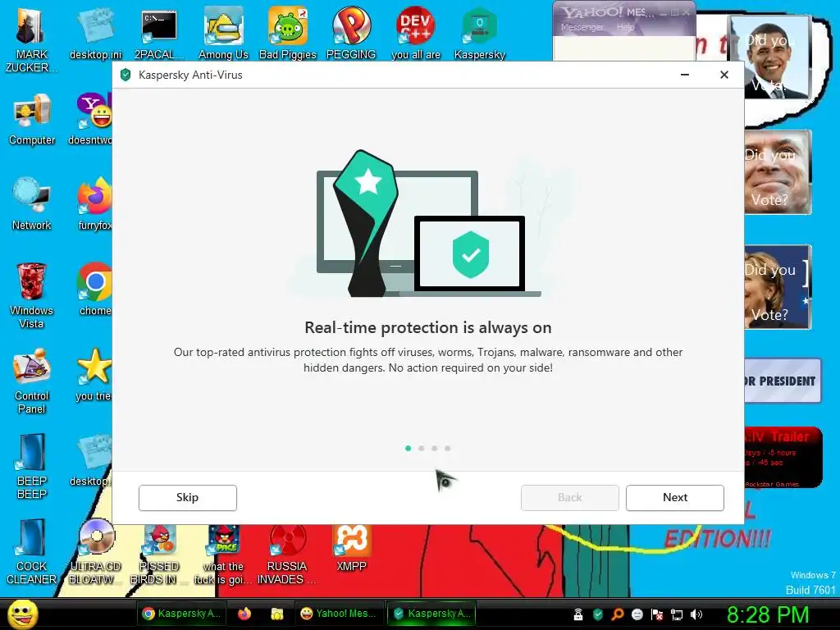Click the lock tray icon
This screenshot has height=630, width=840.
coord(578,614)
